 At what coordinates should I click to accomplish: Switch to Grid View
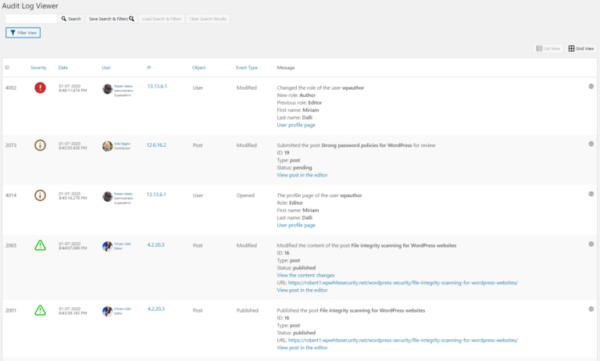pyautogui.click(x=581, y=49)
